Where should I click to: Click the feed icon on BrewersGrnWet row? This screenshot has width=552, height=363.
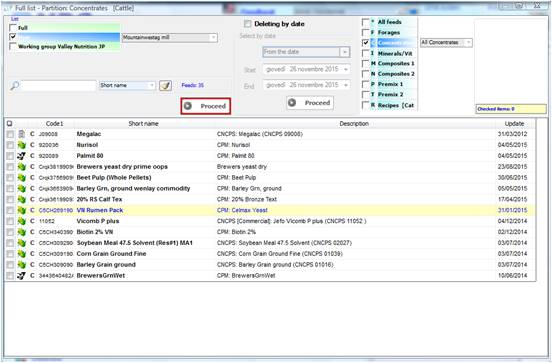21,276
